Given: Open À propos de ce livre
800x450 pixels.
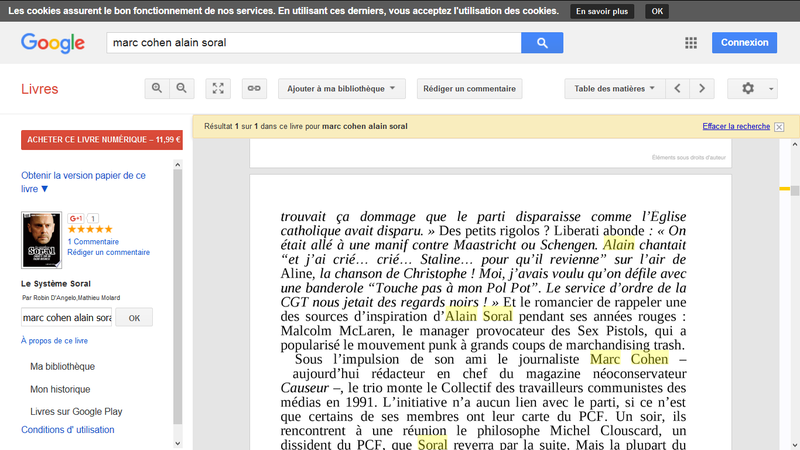Looking at the screenshot, I should click(54, 340).
